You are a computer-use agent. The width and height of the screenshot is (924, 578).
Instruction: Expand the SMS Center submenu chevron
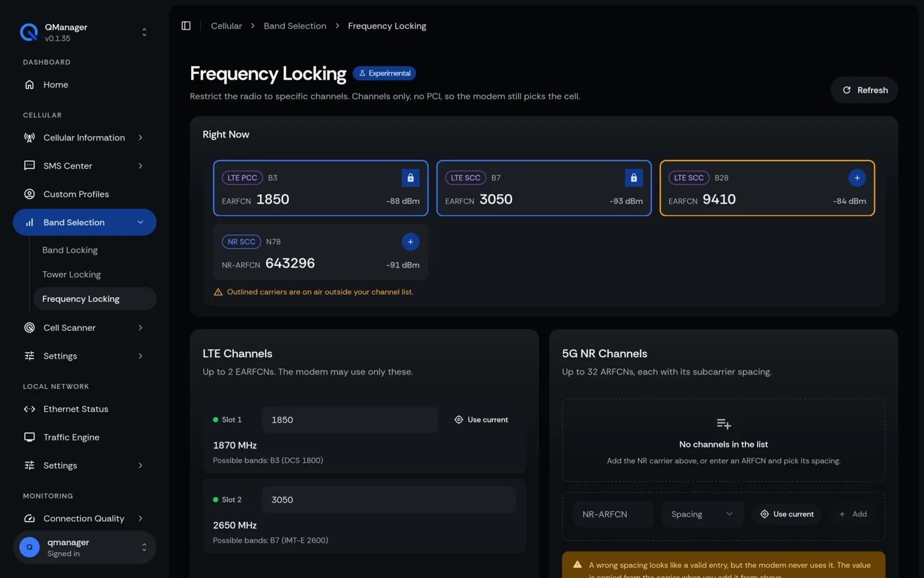coord(140,166)
